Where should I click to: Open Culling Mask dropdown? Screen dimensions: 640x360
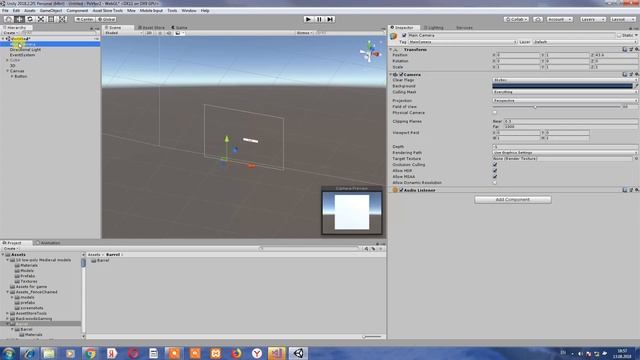(565, 92)
